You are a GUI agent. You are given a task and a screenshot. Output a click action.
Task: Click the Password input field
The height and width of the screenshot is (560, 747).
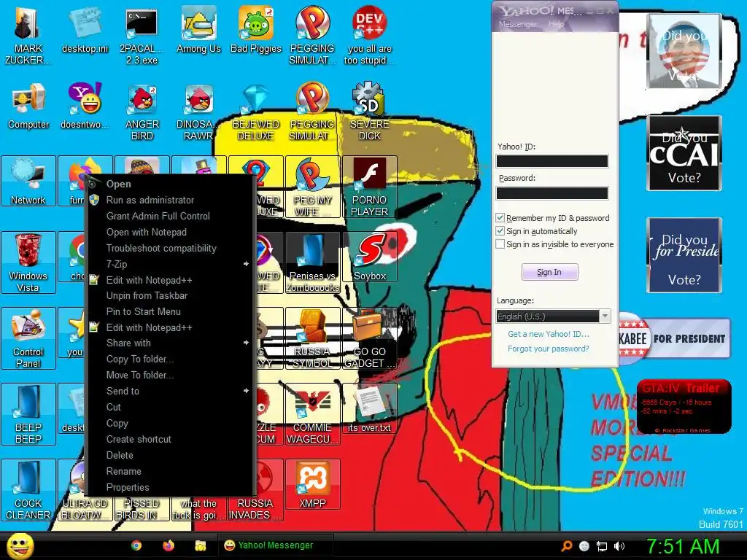(552, 192)
